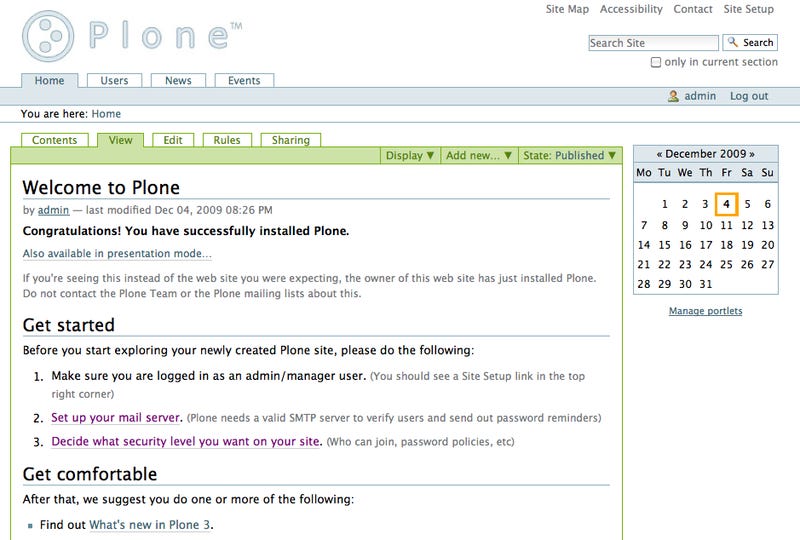Viewport: 800px width, 540px height.
Task: Open the Contact link
Action: click(x=693, y=9)
